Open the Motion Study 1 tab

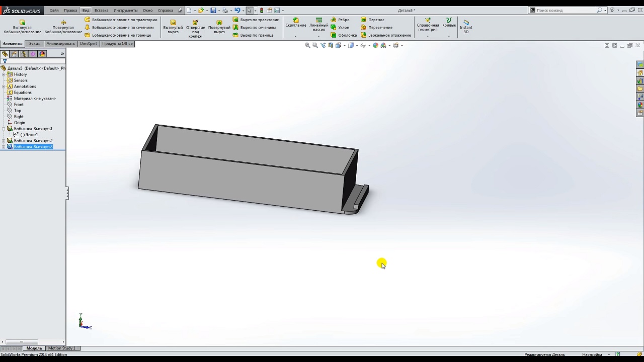(x=61, y=348)
